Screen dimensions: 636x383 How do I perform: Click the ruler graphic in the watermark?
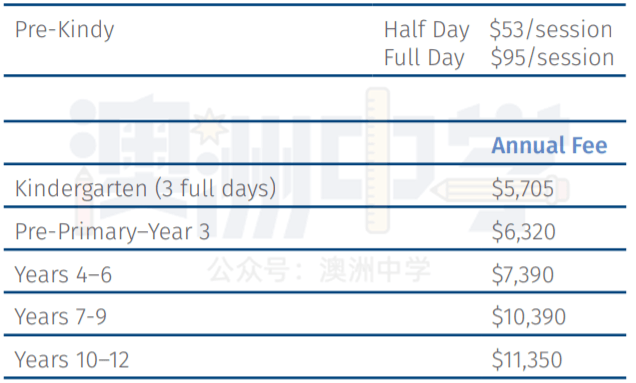[378, 161]
